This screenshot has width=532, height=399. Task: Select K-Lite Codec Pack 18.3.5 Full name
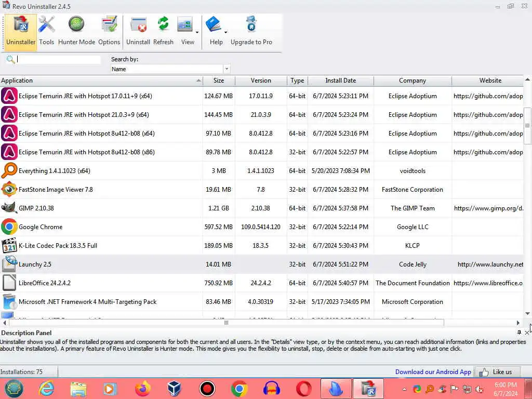pos(58,245)
